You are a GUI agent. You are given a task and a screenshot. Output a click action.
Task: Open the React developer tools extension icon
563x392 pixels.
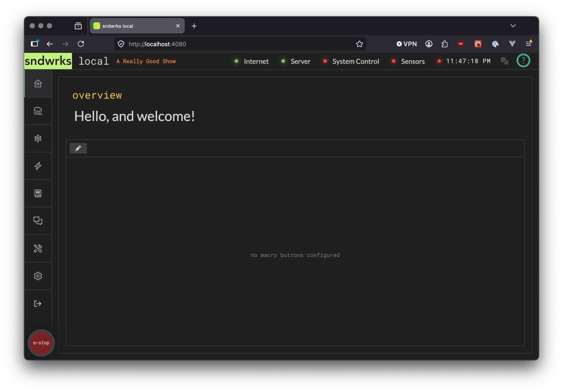point(478,44)
